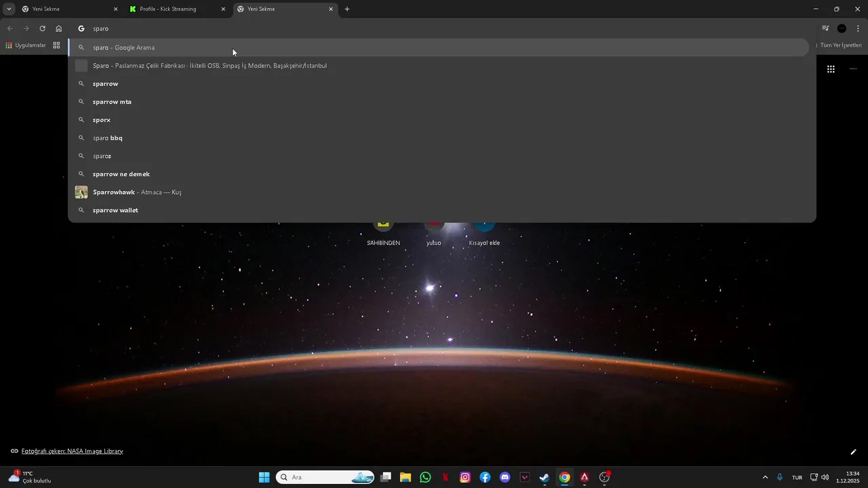Open NASA Image Library photo credit link
The width and height of the screenshot is (868, 488).
point(72,451)
